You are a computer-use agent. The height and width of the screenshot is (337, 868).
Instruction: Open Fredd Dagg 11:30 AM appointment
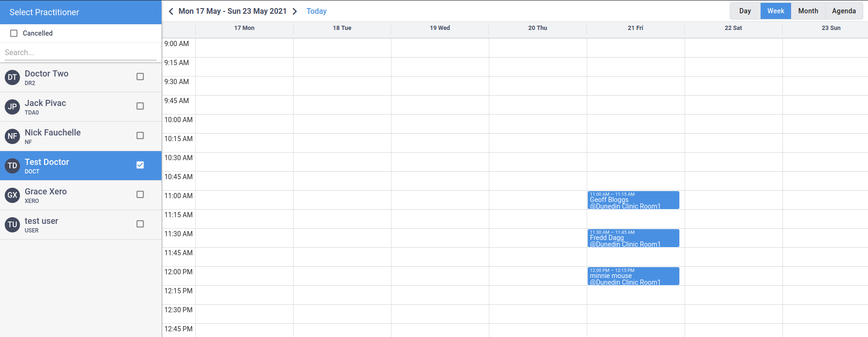(x=633, y=238)
